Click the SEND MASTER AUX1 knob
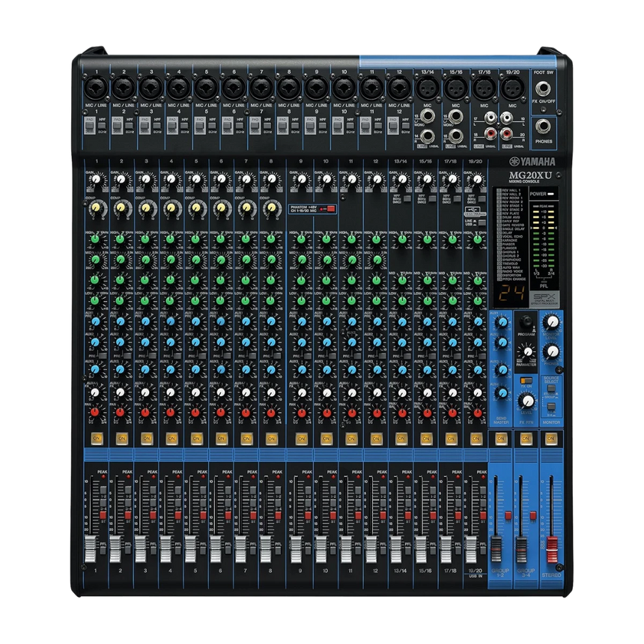The height and width of the screenshot is (644, 644). [502, 323]
